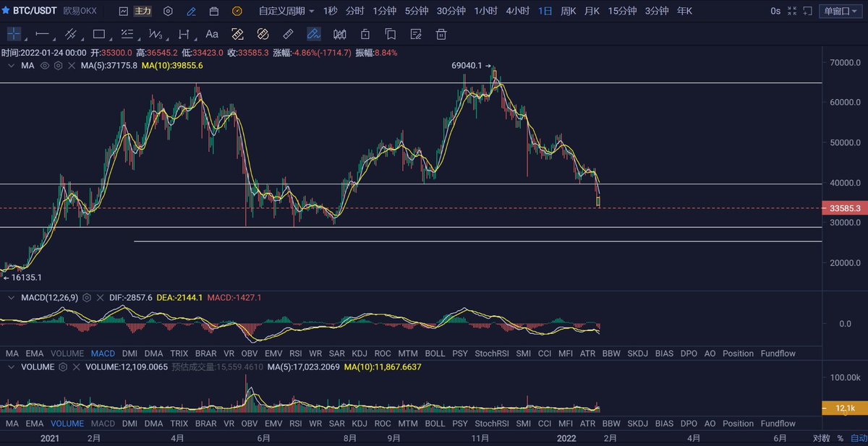Select the 周K weekly timeframe
This screenshot has height=446, width=868.
click(569, 12)
